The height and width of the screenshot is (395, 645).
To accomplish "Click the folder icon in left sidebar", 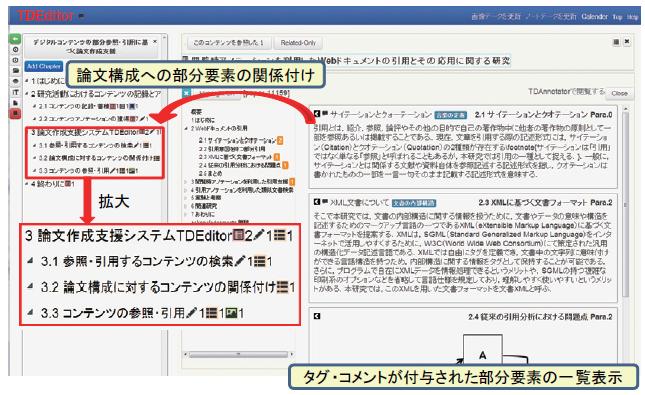I will tap(15, 71).
